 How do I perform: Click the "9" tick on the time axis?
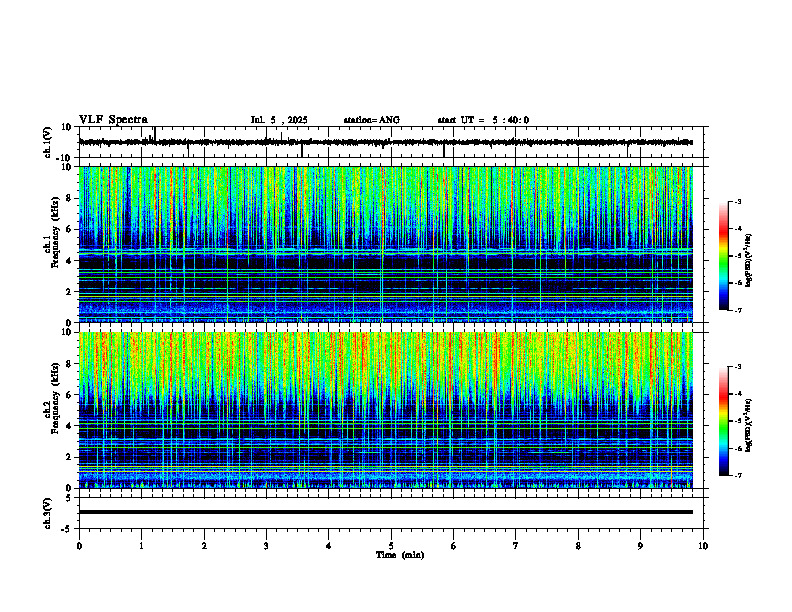tap(640, 546)
